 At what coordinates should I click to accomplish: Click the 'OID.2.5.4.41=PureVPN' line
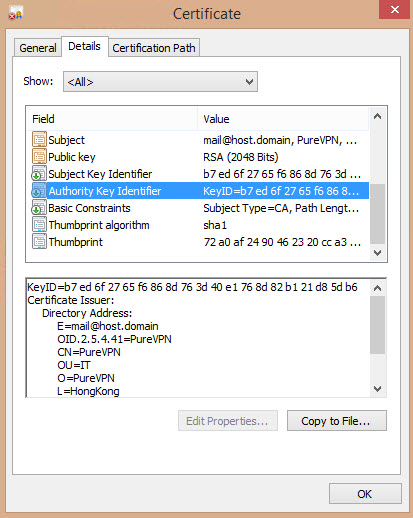pos(114,339)
